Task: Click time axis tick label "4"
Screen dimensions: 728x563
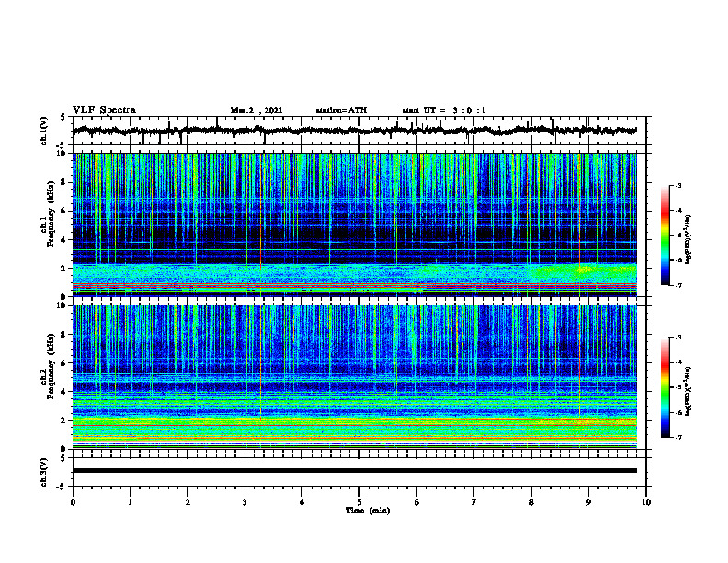Action: 301,502
